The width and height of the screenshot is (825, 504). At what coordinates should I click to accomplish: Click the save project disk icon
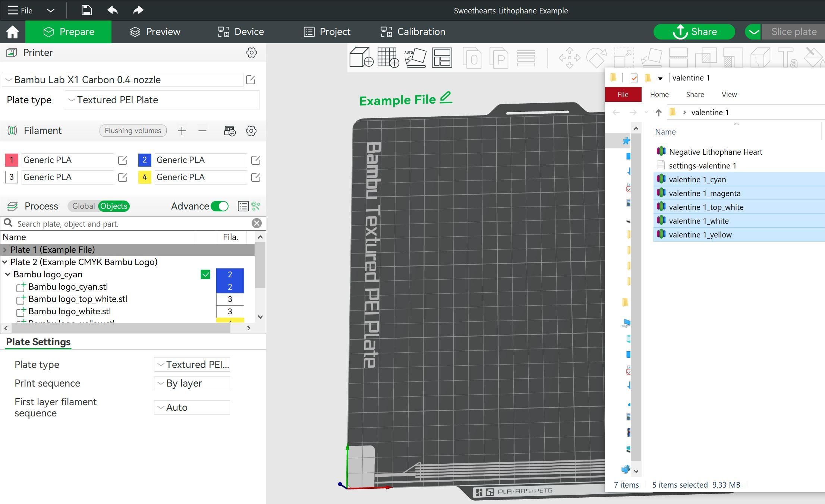pos(86,10)
